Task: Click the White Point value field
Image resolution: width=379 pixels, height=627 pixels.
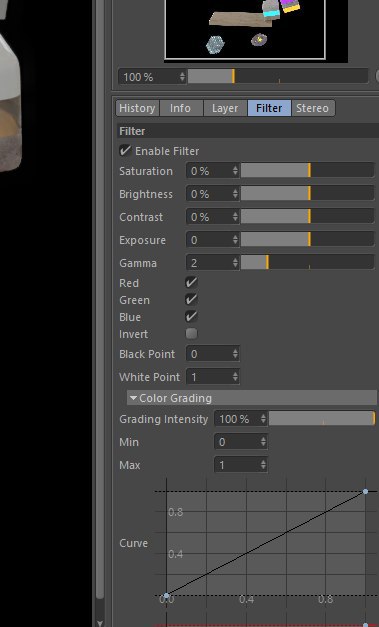Action: pos(213,377)
